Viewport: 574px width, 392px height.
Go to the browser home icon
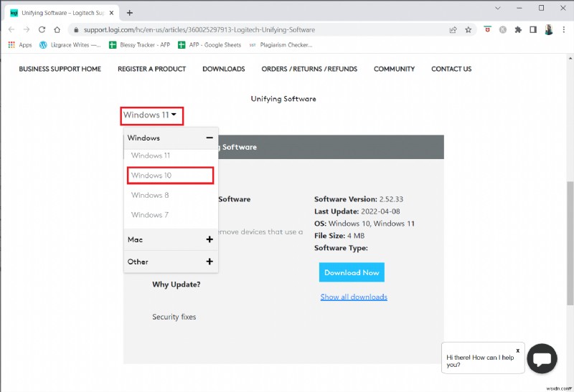tap(57, 29)
